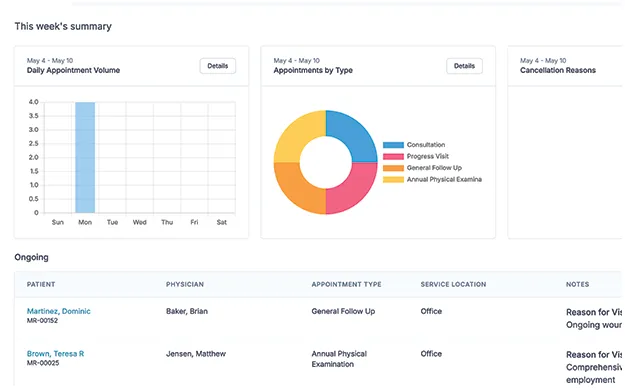Click the APPOINTMENT TYPE column header
Image resolution: width=625 pixels, height=390 pixels.
346,284
